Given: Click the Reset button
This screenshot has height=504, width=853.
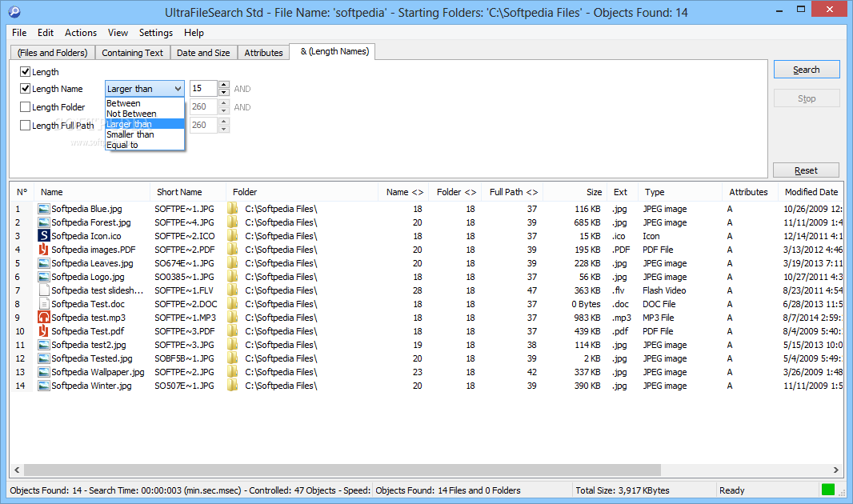Looking at the screenshot, I should pyautogui.click(x=806, y=170).
